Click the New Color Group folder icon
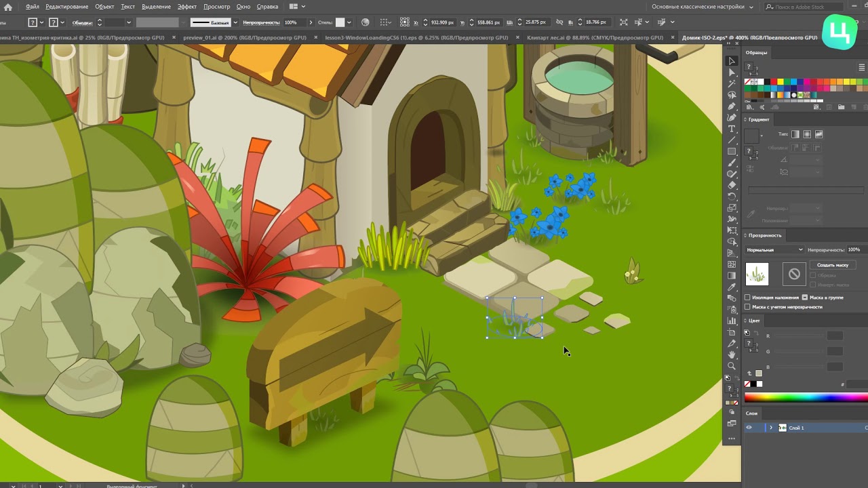This screenshot has height=488, width=868. pyautogui.click(x=841, y=106)
